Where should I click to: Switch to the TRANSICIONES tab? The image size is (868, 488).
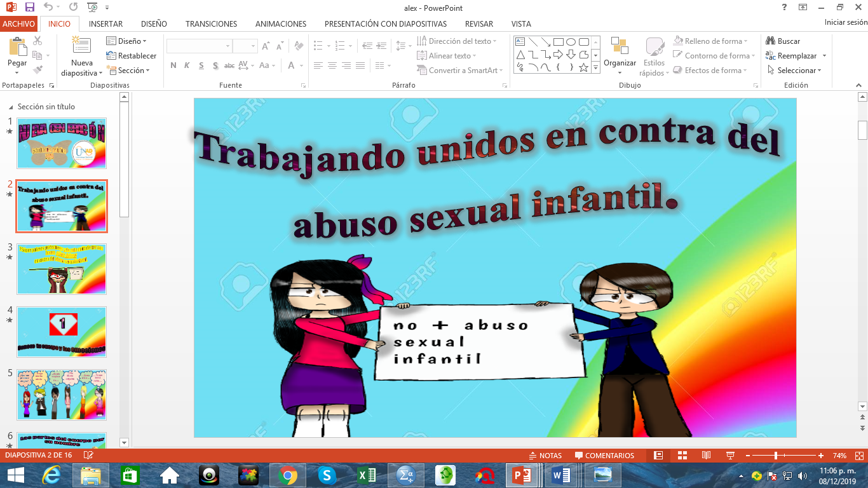pyautogui.click(x=211, y=24)
